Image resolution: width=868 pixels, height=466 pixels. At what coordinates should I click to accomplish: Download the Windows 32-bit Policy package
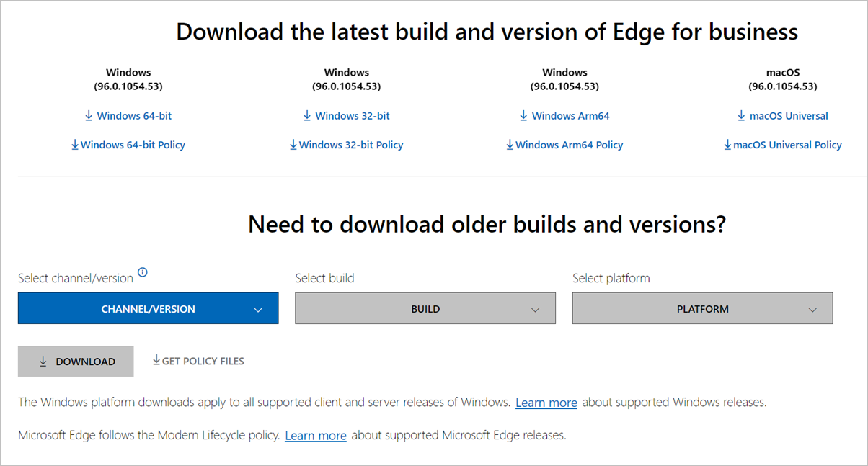click(346, 144)
